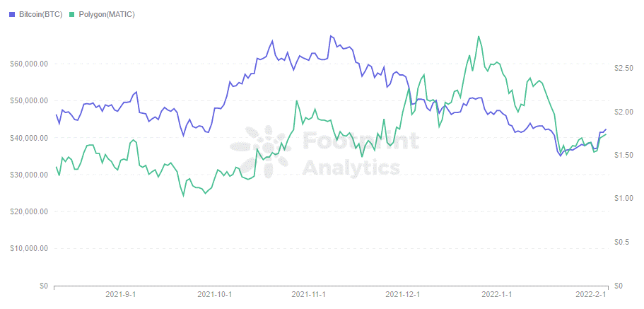644x309 pixels.
Task: Click the $0.5 right axis label
Action: (623, 242)
